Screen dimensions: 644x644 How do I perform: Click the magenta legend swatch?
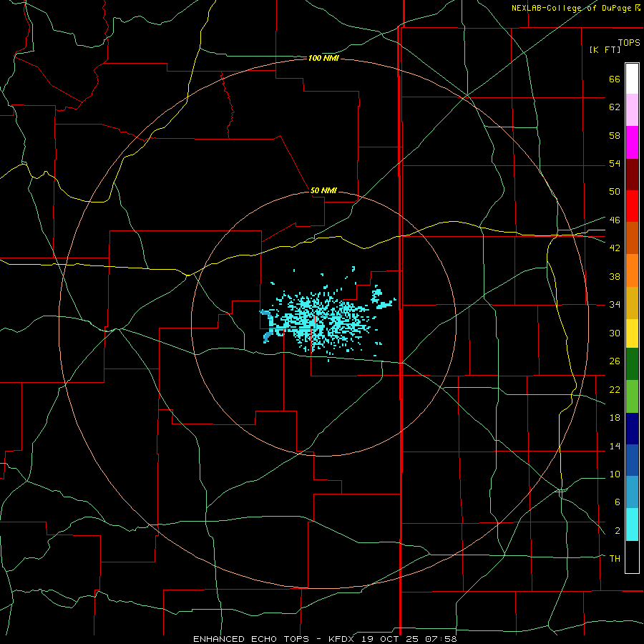[632, 142]
